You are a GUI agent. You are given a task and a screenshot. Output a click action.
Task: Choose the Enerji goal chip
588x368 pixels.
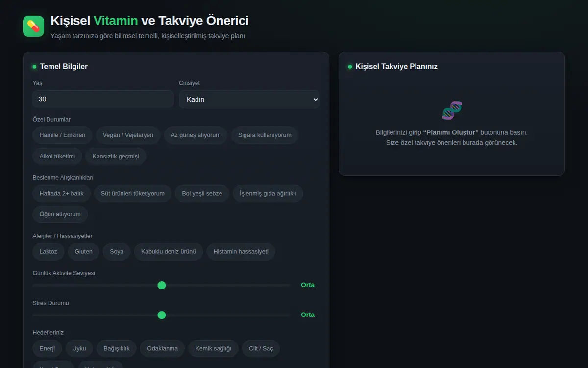point(47,349)
